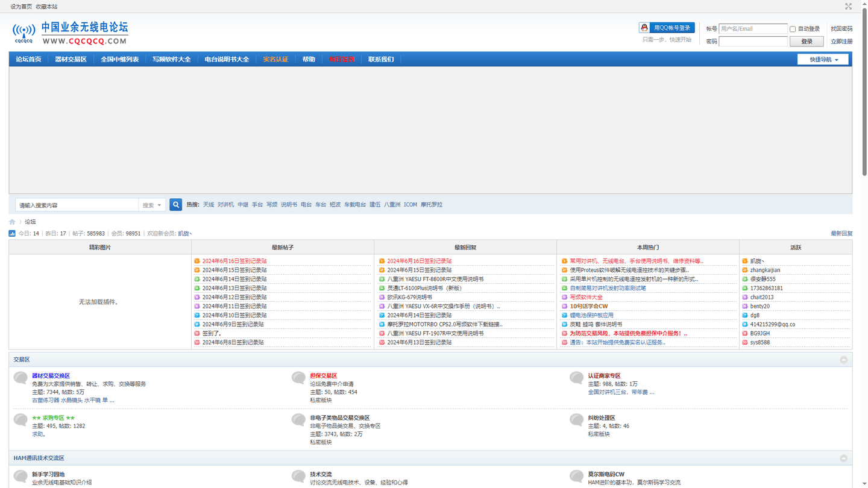
Task: Click the 找回密码 link
Action: coord(841,29)
